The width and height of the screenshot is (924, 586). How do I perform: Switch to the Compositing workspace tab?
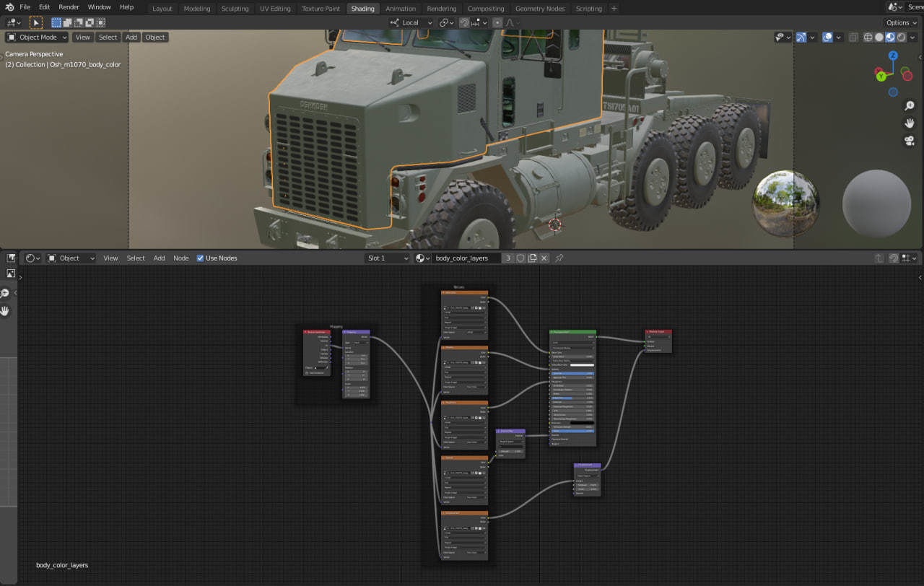click(x=486, y=9)
